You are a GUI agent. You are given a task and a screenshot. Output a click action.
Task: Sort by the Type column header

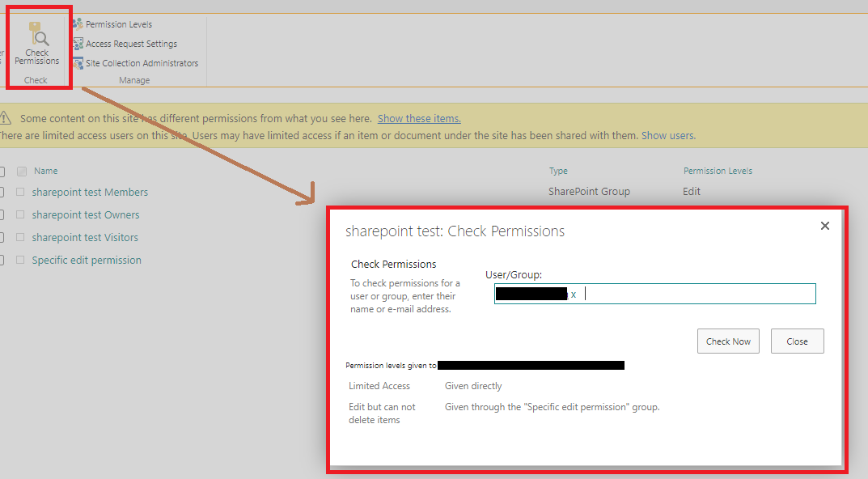pos(558,171)
